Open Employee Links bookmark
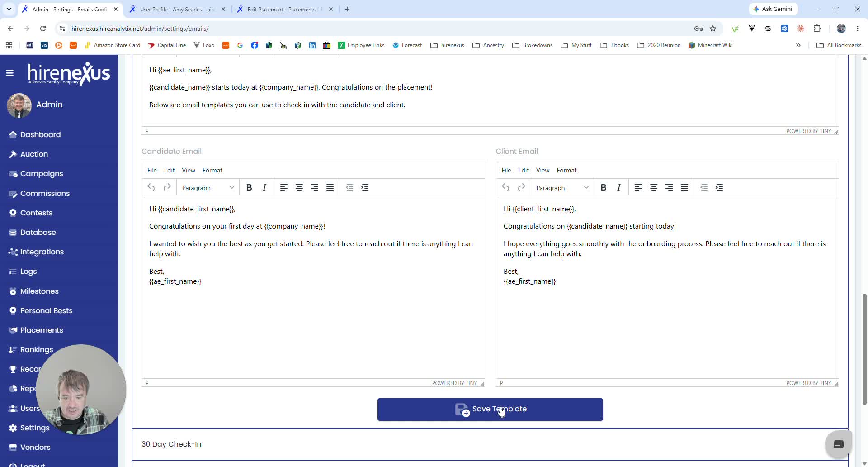The height and width of the screenshot is (467, 868). point(361,45)
